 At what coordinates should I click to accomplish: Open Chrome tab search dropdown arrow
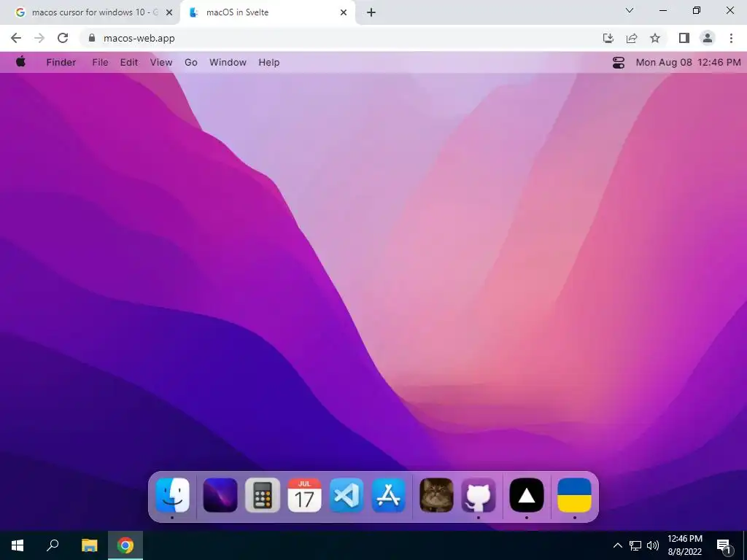coord(630,10)
